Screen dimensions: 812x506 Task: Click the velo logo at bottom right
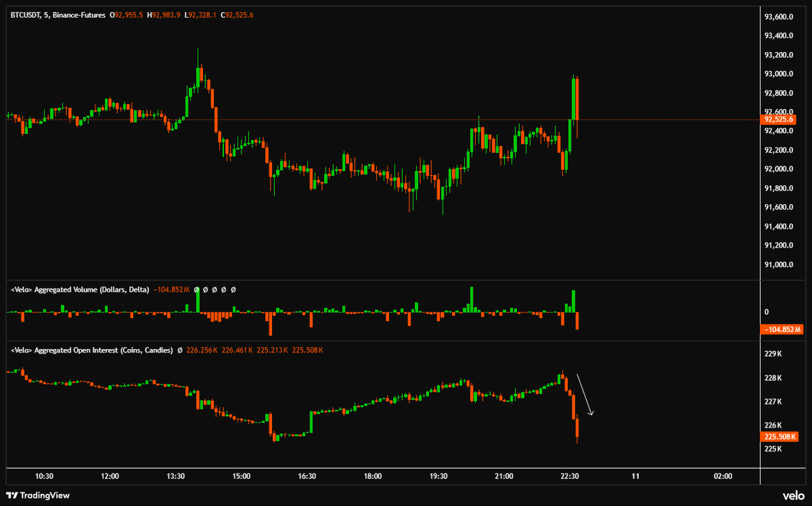pyautogui.click(x=794, y=495)
